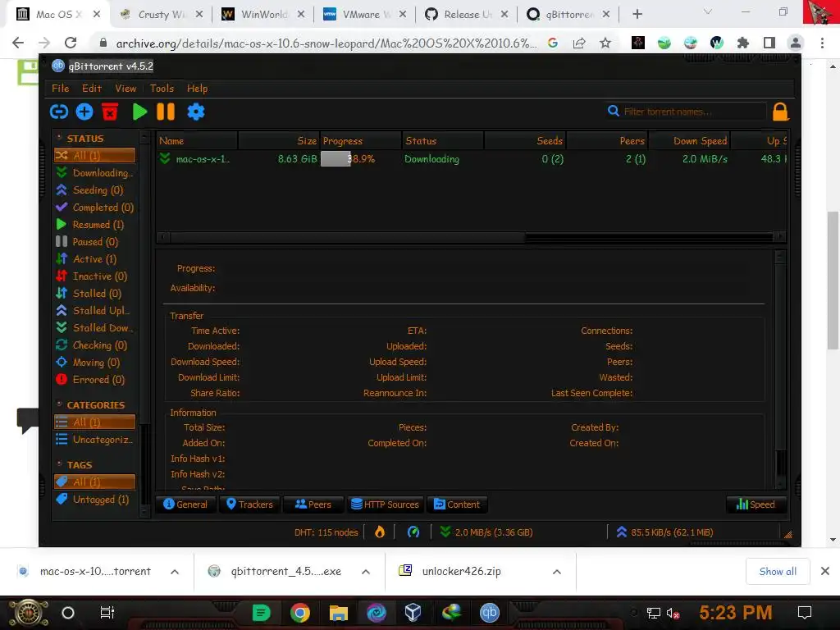This screenshot has height=630, width=840.
Task: Expand mac-os-x torrent download options chevron
Action: [175, 572]
